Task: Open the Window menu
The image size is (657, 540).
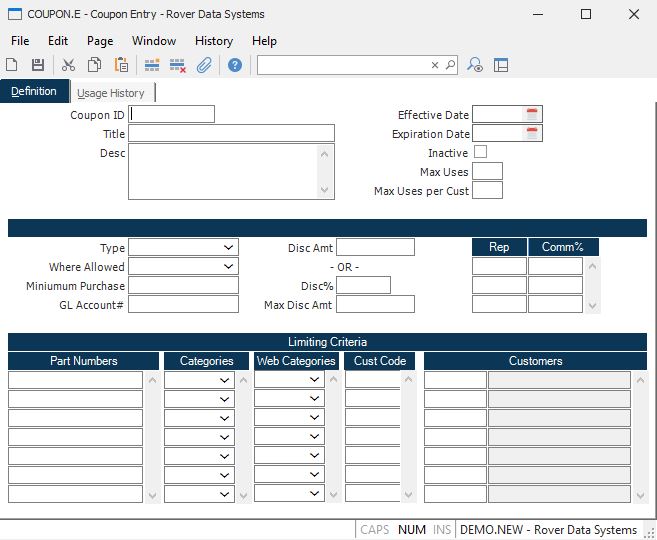Action: coord(154,41)
